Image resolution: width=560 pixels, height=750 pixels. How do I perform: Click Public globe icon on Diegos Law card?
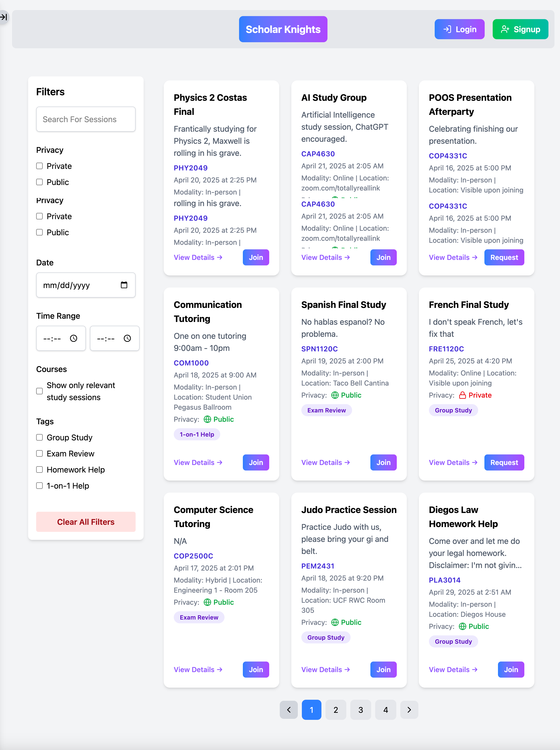[x=462, y=626]
